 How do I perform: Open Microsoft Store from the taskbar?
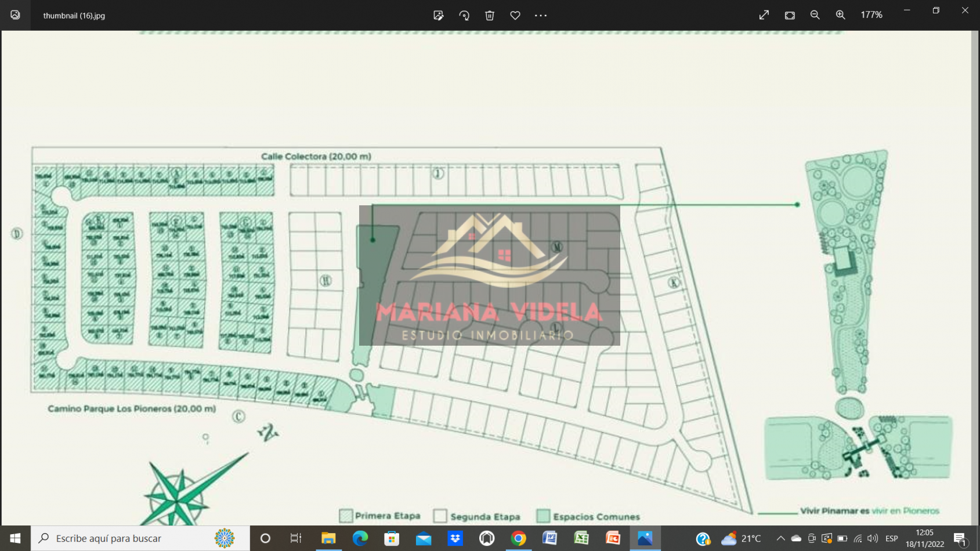(392, 538)
